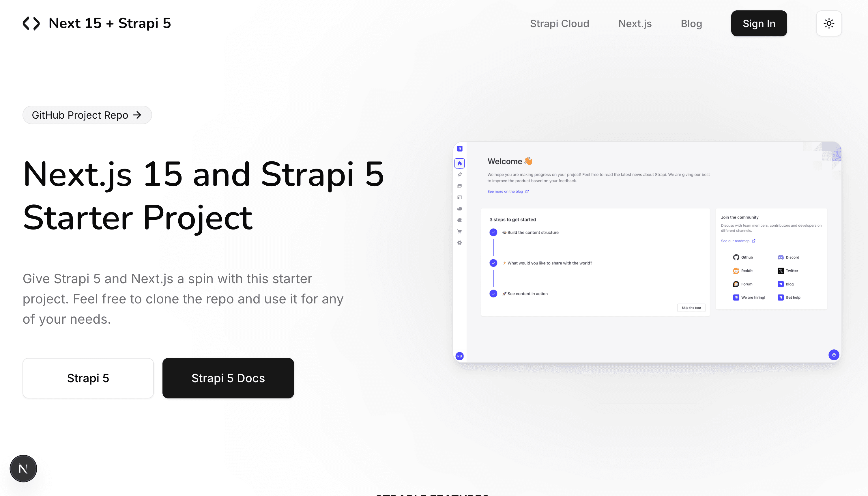Click the Sign In button
The height and width of the screenshot is (496, 868).
point(759,23)
